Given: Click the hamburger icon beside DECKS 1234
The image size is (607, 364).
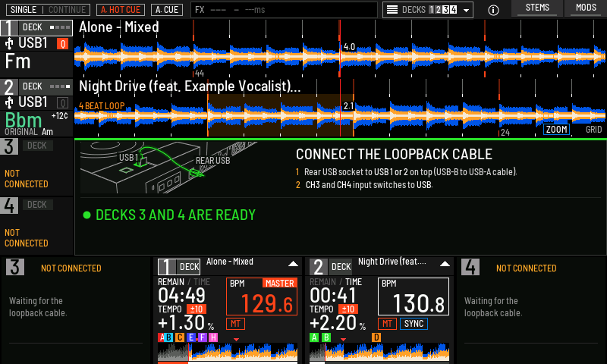Looking at the screenshot, I should (x=392, y=10).
